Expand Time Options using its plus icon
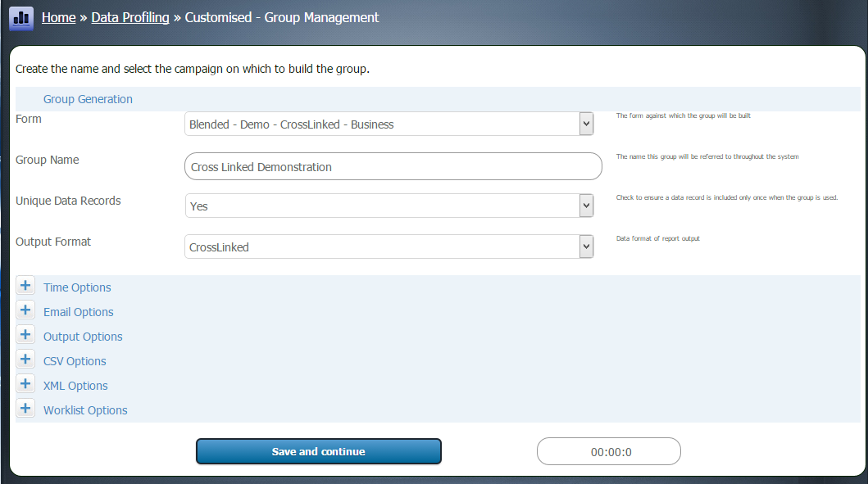The width and height of the screenshot is (868, 484). tap(25, 285)
